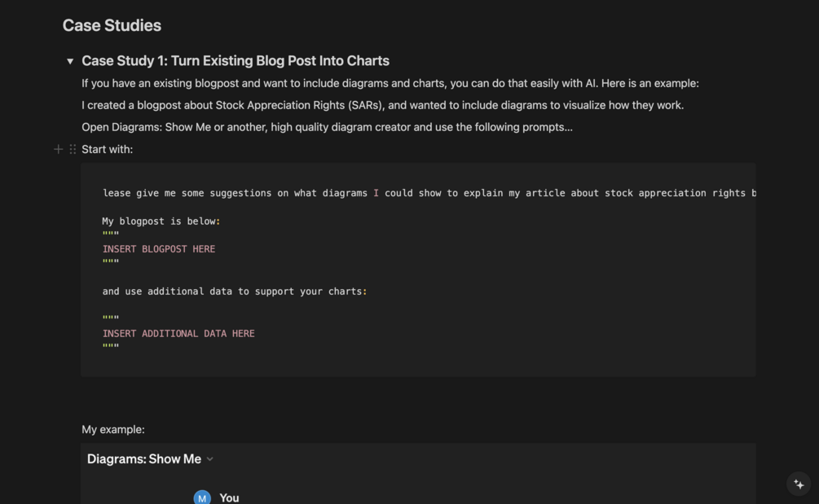
Task: Click the six-dot drag handle beside Start with
Action: (x=73, y=149)
